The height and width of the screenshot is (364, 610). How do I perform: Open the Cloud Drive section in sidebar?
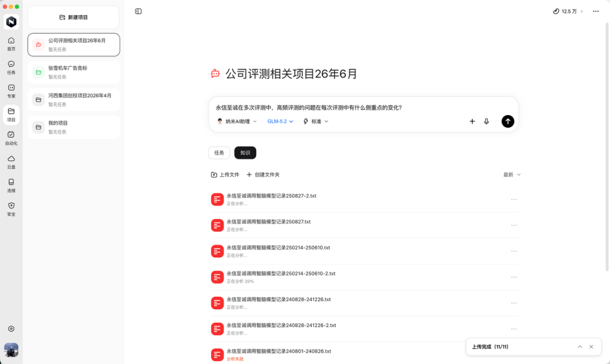[11, 162]
